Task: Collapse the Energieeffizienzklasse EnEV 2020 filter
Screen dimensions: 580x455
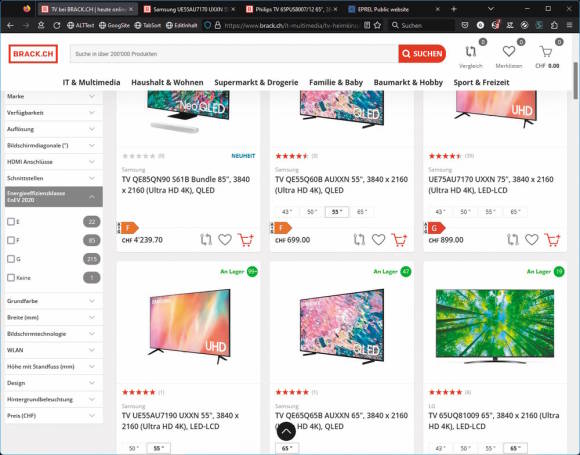Action: pyautogui.click(x=54, y=196)
